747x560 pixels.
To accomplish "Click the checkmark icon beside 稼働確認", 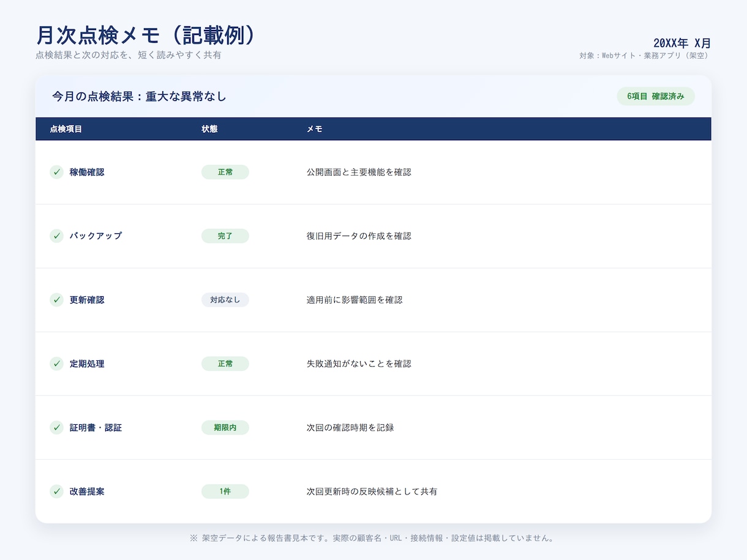I will click(x=57, y=172).
